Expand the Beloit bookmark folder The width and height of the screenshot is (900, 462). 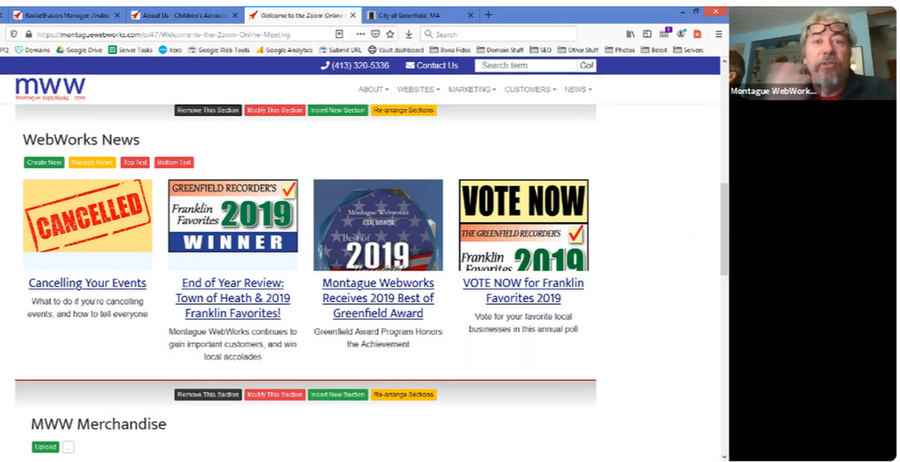654,50
